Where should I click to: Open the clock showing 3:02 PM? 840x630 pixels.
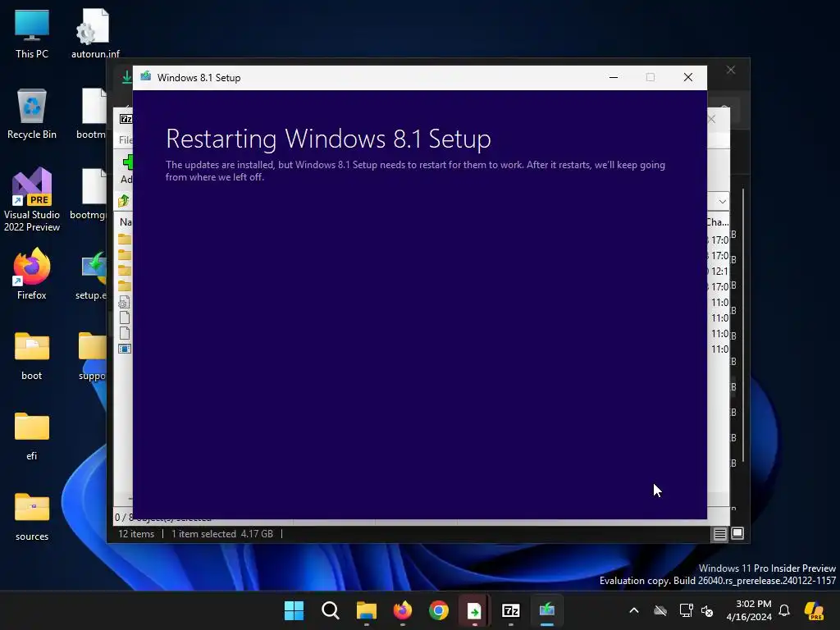point(749,610)
